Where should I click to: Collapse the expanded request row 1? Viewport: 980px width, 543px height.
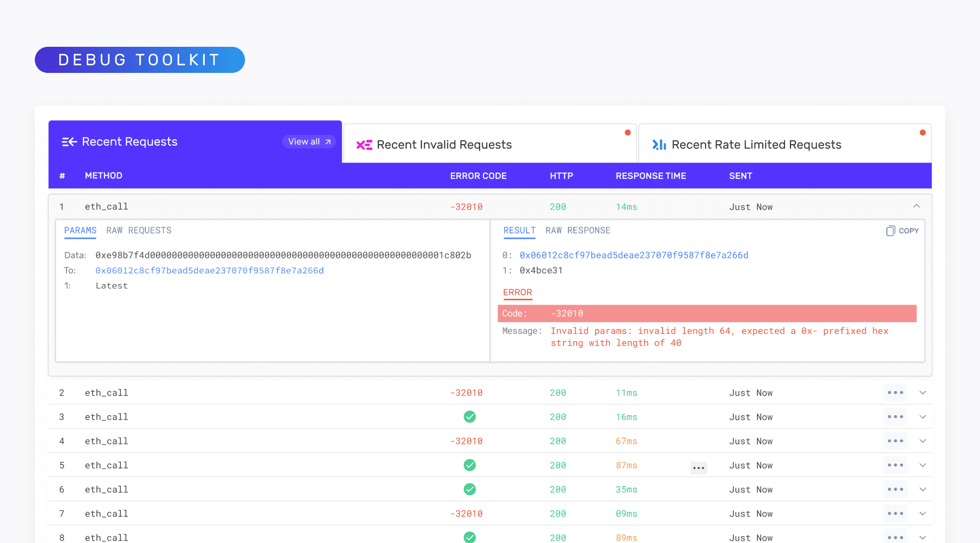916,206
